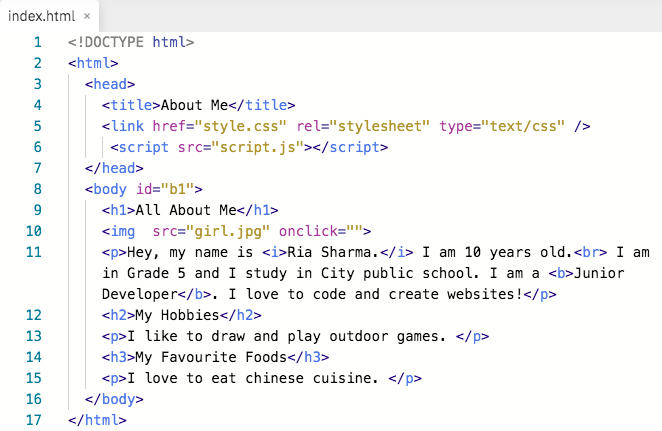Viewport: 662px width, 431px height.
Task: Click line number 17 in the gutter
Action: pyautogui.click(x=34, y=420)
